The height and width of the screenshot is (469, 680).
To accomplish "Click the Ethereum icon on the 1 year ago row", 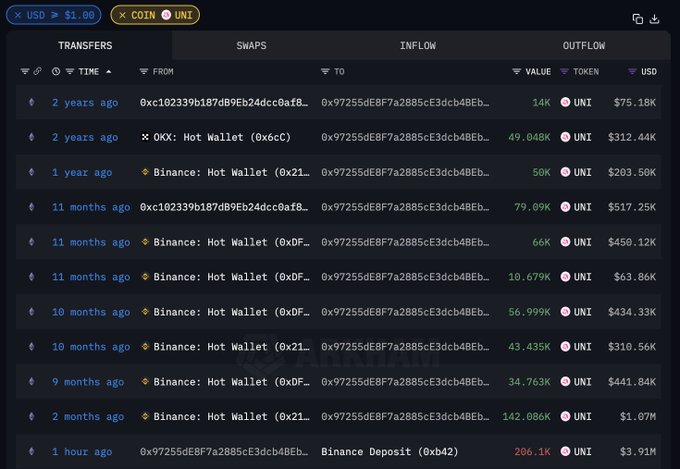I will [x=31, y=172].
